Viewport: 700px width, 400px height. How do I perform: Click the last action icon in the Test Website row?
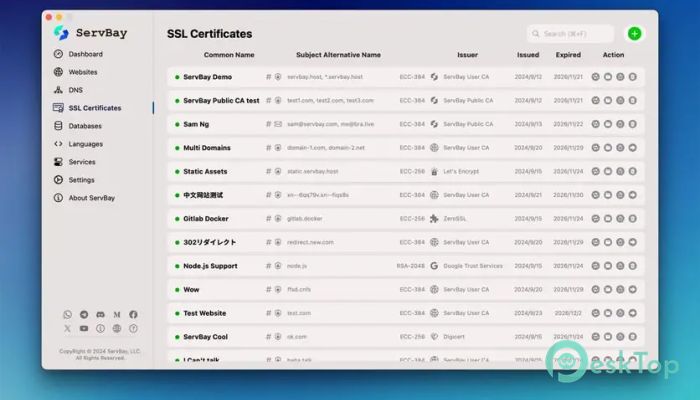coord(633,313)
